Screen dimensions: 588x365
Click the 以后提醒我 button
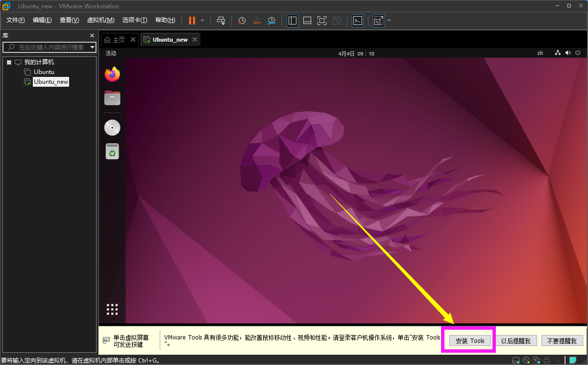[516, 341]
